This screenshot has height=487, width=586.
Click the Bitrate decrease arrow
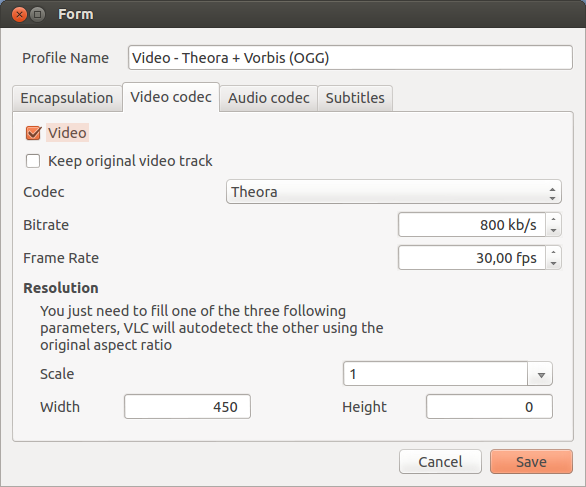tap(553, 231)
